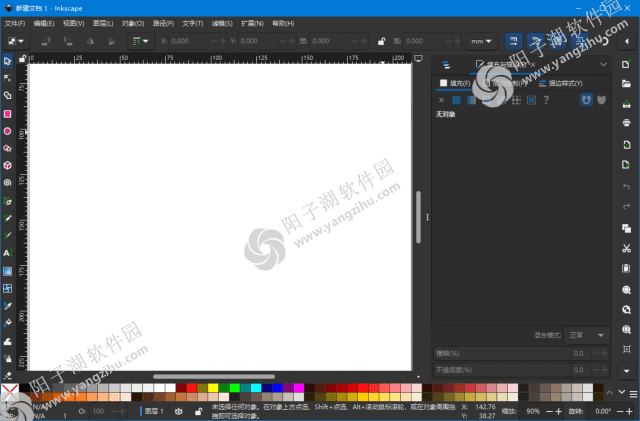Select the Eraser tool

7,375
